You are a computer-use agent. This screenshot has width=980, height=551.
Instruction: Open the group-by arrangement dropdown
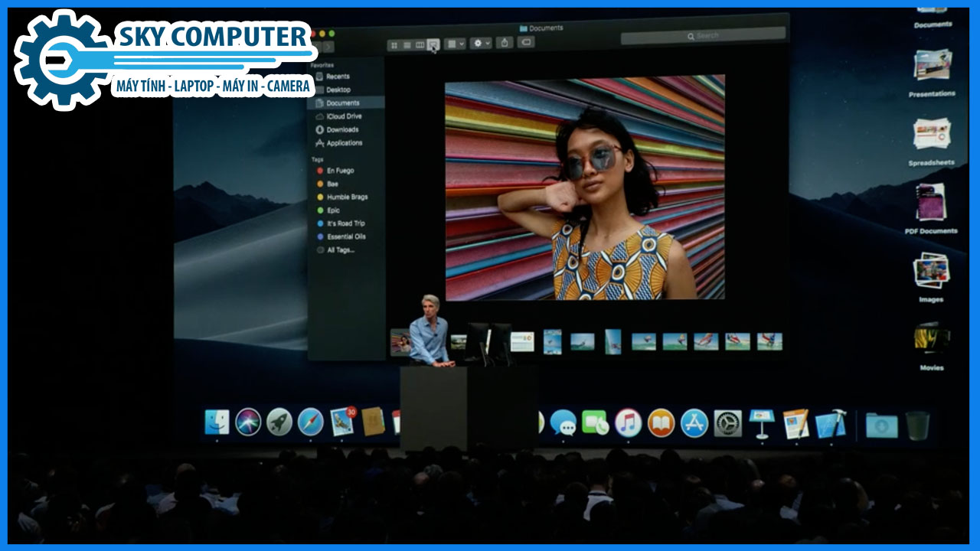point(456,44)
